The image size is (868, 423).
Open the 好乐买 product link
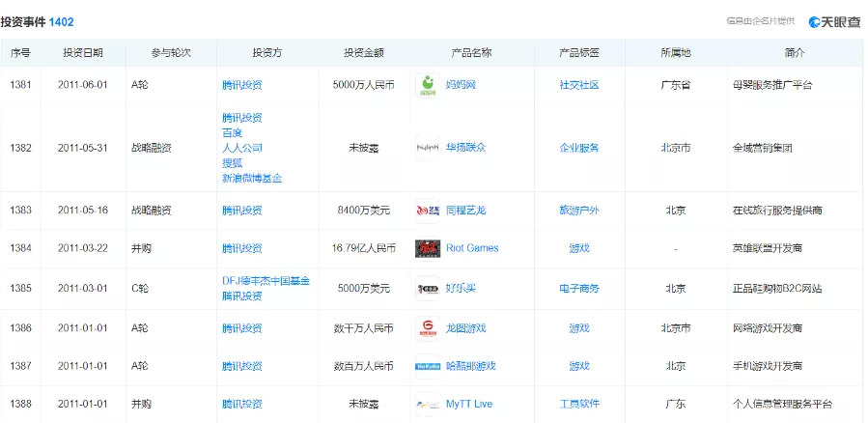pos(461,289)
